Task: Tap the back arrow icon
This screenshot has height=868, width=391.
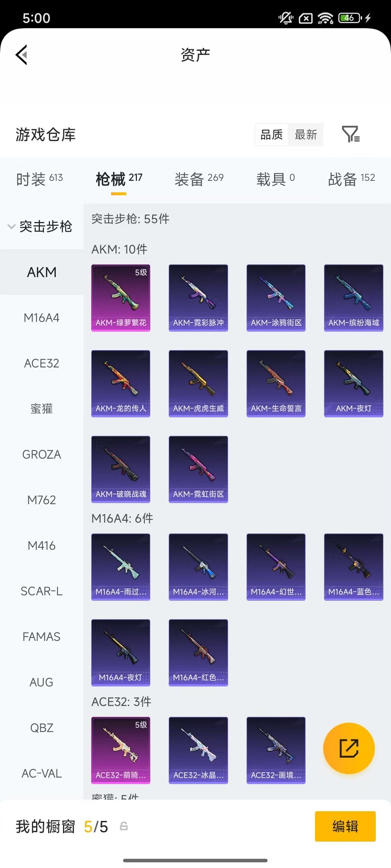Action: (x=21, y=54)
